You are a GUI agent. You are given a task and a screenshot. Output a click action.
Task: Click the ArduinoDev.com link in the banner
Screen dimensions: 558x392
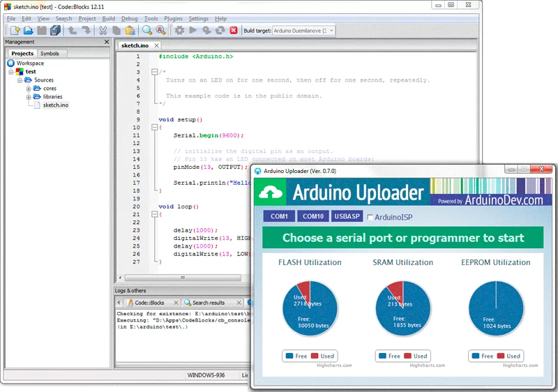tap(504, 200)
